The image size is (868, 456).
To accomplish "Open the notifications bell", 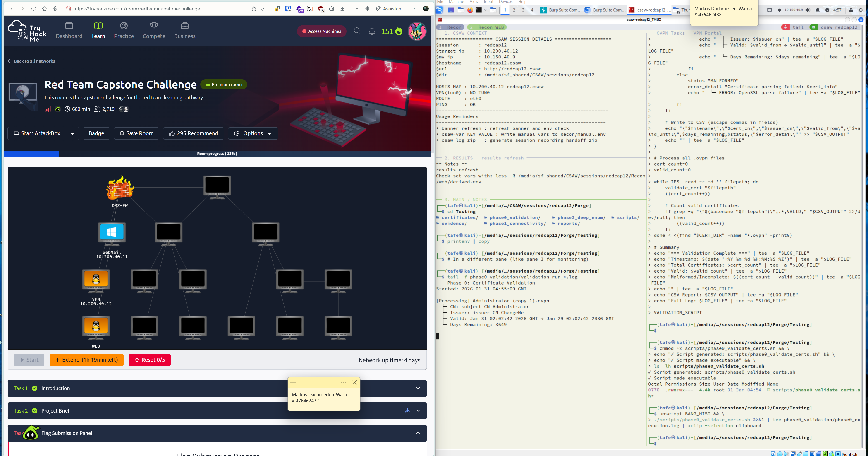I will click(x=372, y=31).
